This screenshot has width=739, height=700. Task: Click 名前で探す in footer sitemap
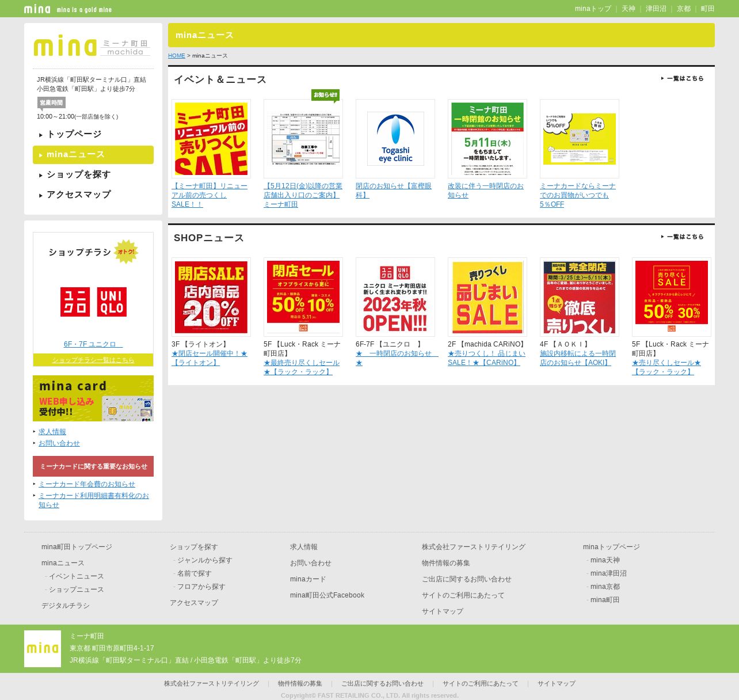tap(195, 573)
